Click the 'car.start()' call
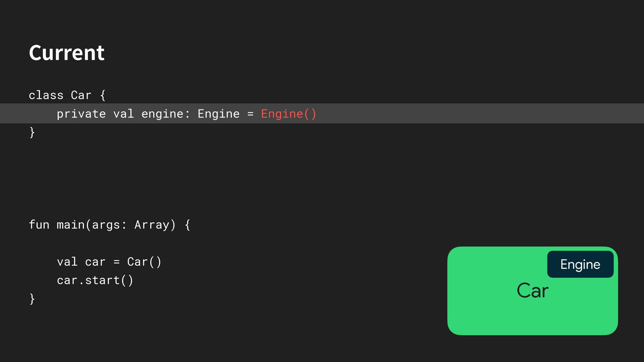Viewport: 644px width, 362px height. (95, 280)
